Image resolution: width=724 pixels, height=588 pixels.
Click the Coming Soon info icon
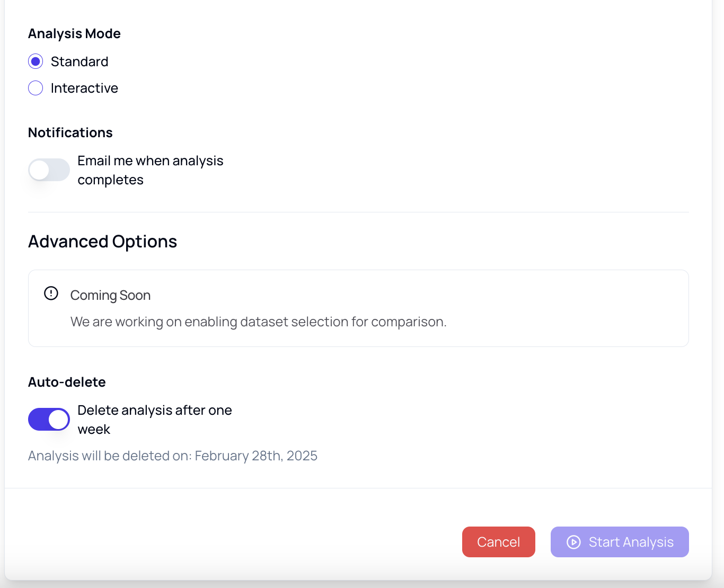51,293
